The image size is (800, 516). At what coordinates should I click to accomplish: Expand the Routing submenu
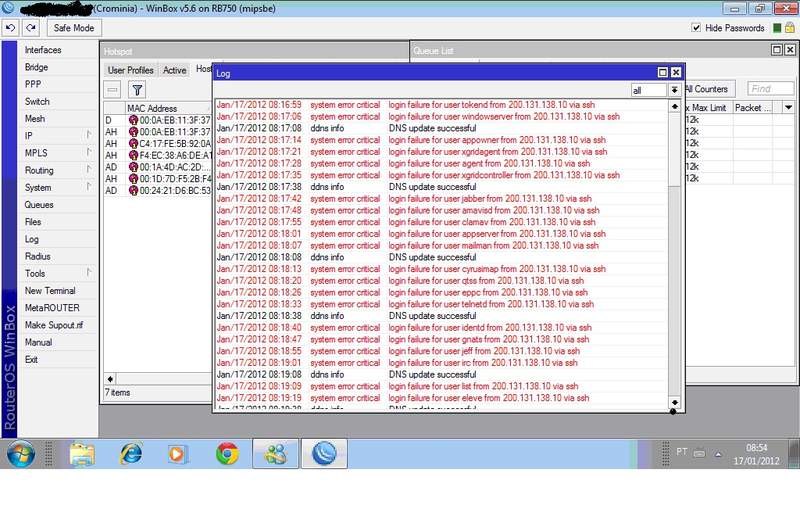(56, 170)
